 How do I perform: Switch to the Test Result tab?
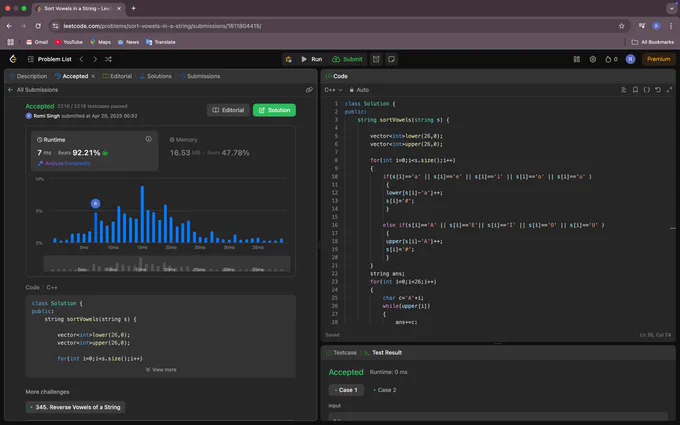[x=383, y=353]
